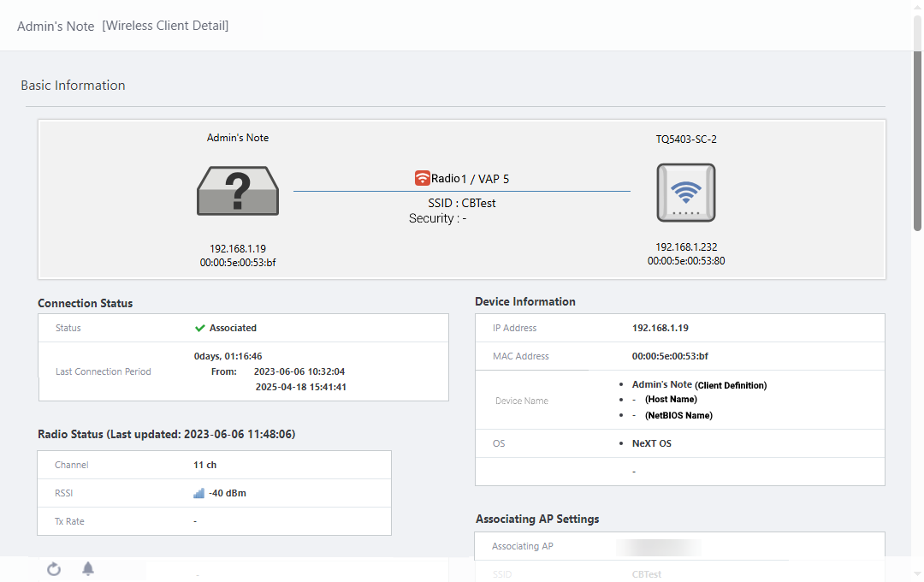Screen dimensions: 924x582
Task: Click the MAC address value in Device Information
Action: 670,356
